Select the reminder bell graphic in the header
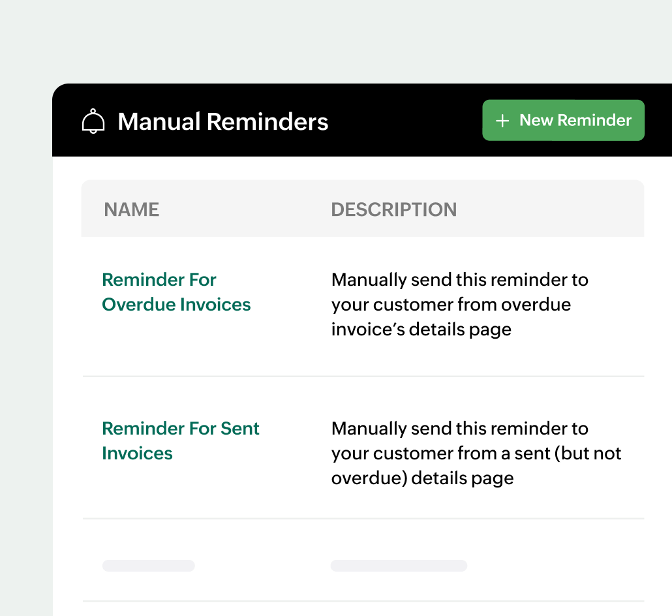The height and width of the screenshot is (616, 672). click(x=93, y=120)
